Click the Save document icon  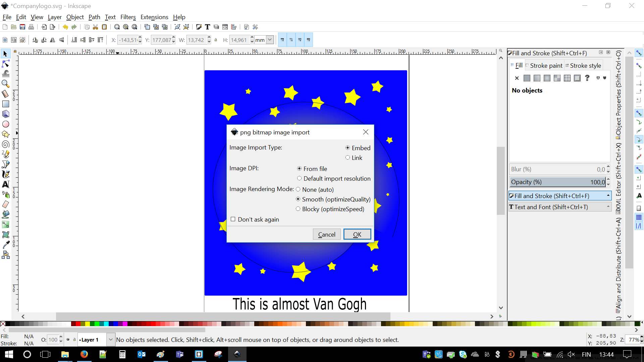[22, 27]
